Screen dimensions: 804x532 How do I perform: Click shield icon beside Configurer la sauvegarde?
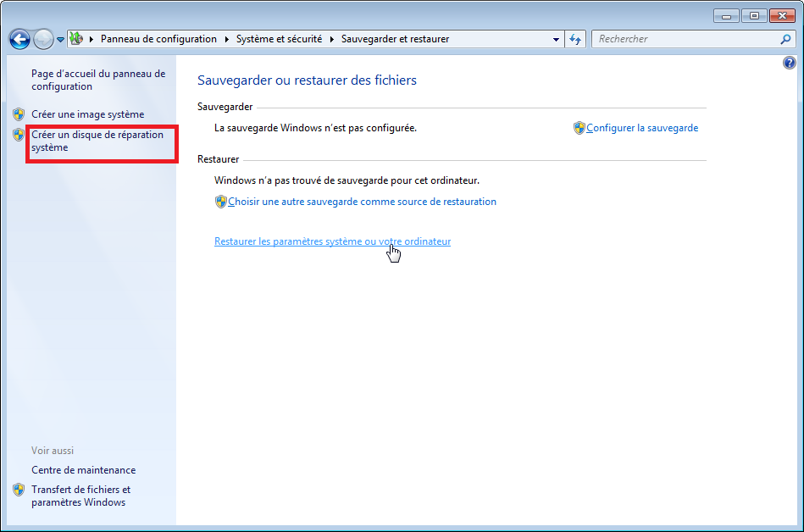click(579, 128)
